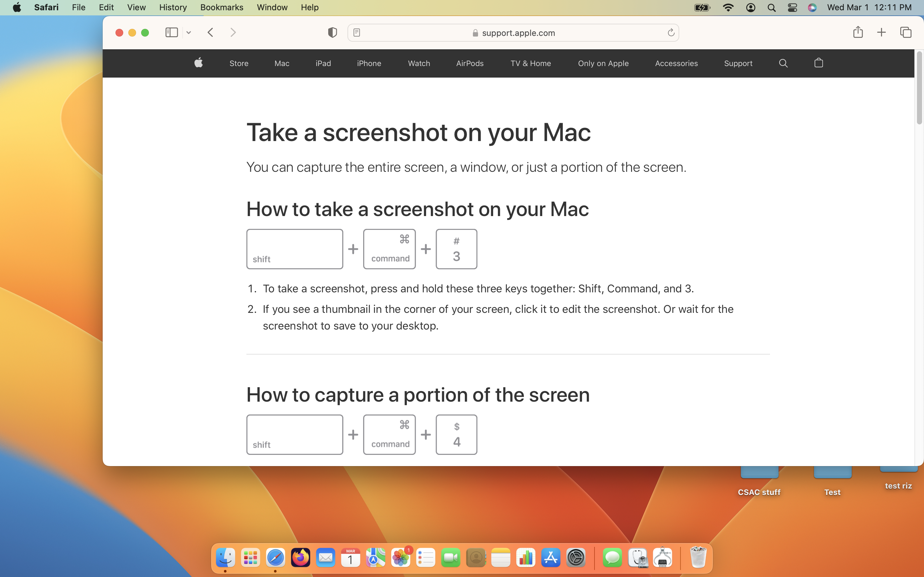Reload the page with refresh icon
Viewport: 924px width, 577px height.
tap(671, 32)
